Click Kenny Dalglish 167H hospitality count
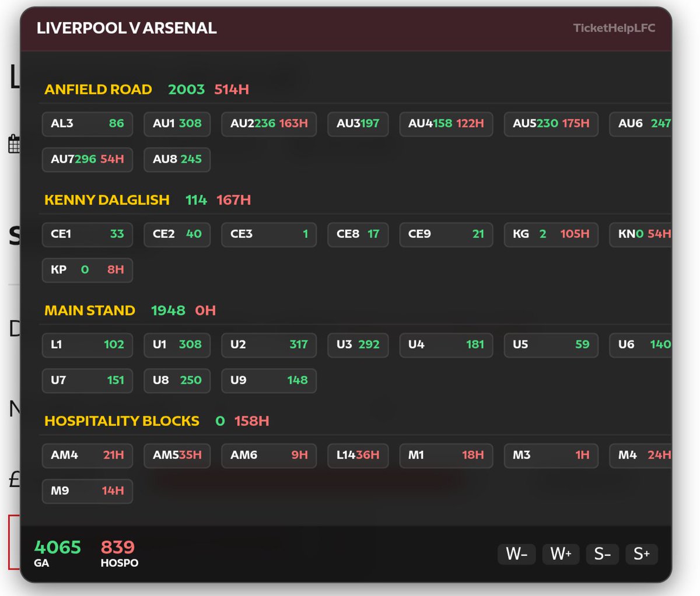Image resolution: width=700 pixels, height=596 pixels. coord(233,200)
